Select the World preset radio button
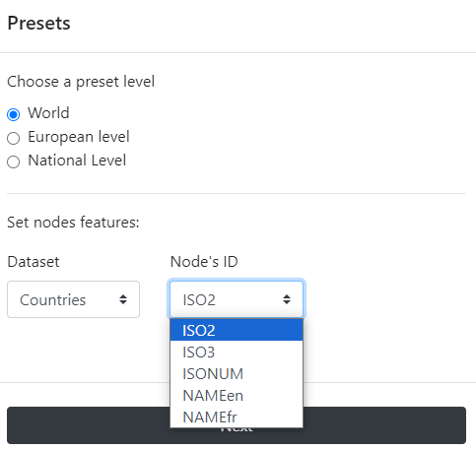476x450 pixels. (14, 114)
